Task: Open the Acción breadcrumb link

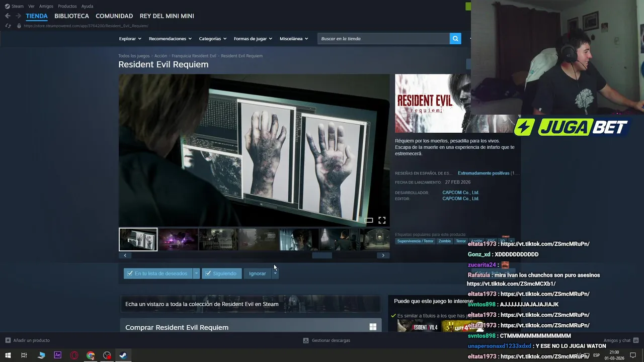Action: (x=160, y=56)
